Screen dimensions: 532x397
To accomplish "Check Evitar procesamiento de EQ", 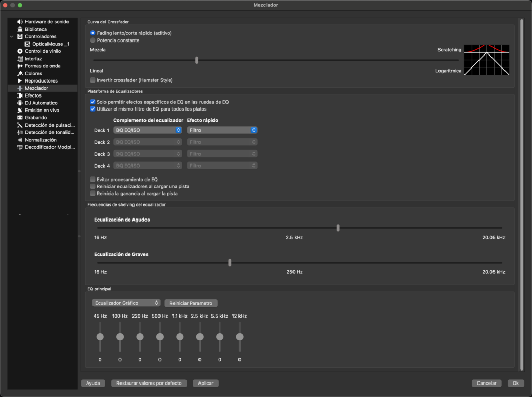I will click(x=92, y=180).
